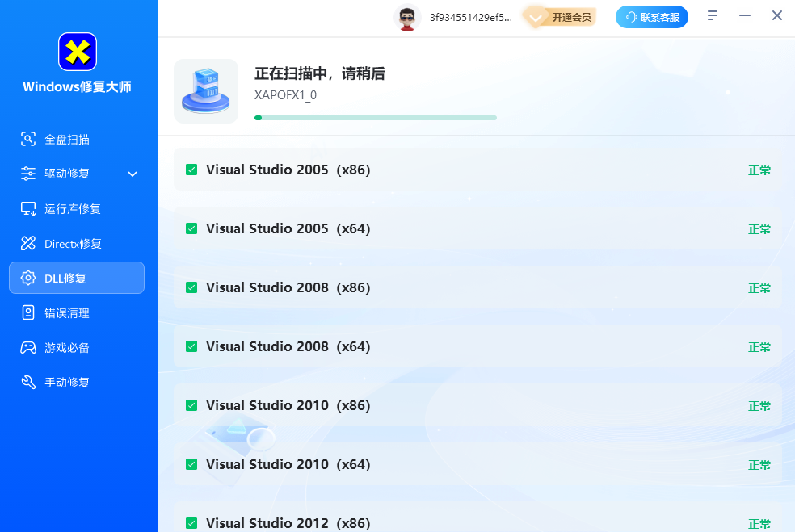
Task: Click the Directx repair cross-tools icon
Action: tap(28, 243)
